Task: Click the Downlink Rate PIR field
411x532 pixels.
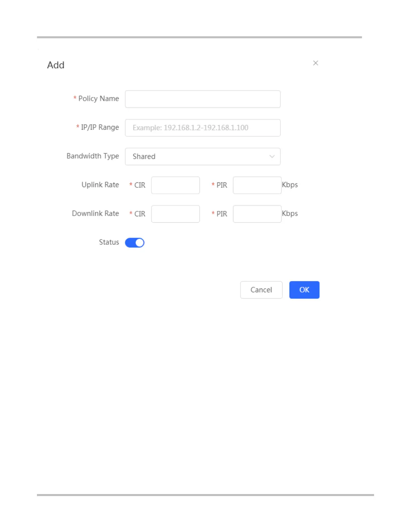Action: (257, 214)
